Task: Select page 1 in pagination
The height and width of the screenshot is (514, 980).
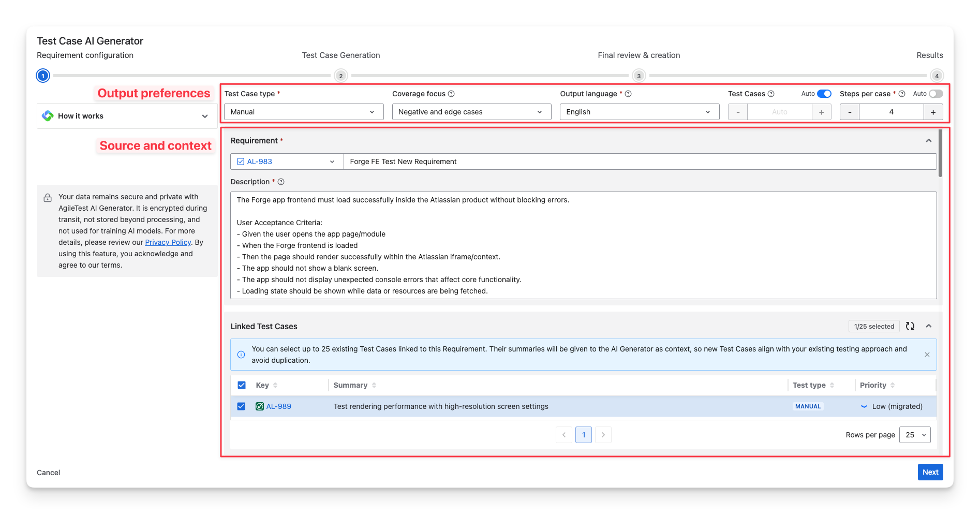Action: pyautogui.click(x=584, y=435)
